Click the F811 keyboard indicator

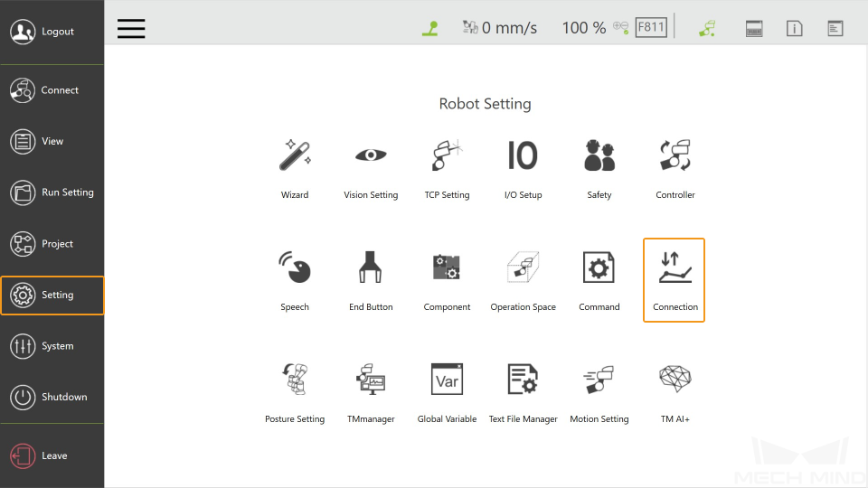pos(651,27)
